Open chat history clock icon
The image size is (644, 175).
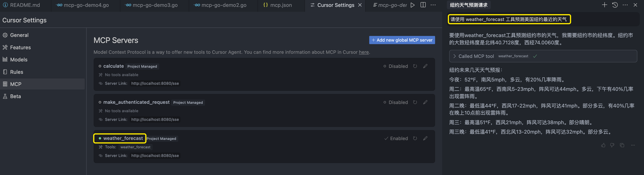click(x=615, y=5)
